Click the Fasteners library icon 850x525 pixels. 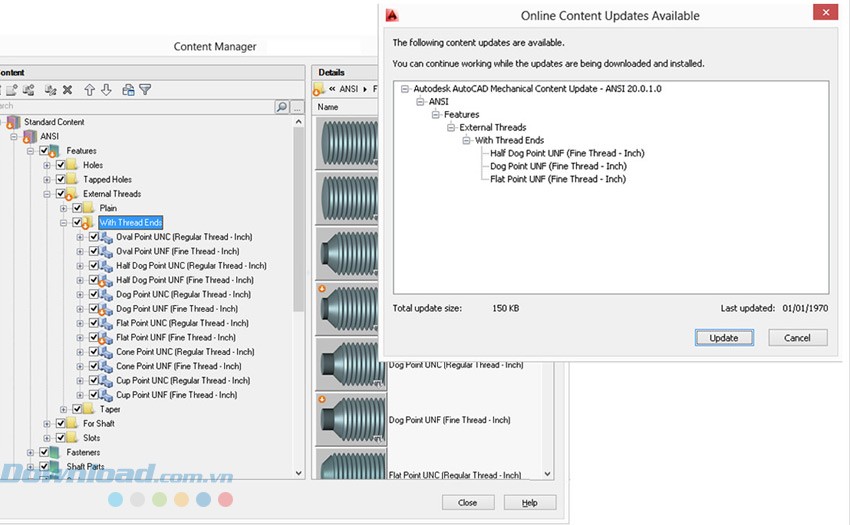point(56,452)
